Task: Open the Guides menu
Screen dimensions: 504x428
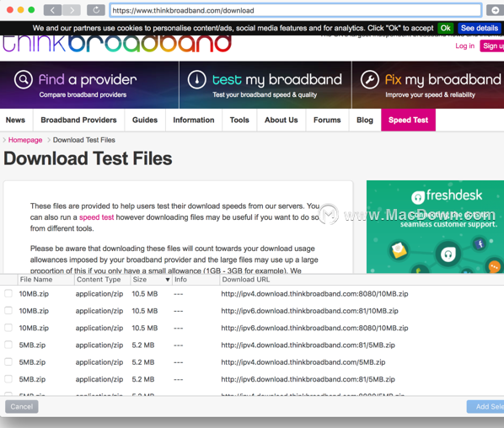Action: pos(145,120)
